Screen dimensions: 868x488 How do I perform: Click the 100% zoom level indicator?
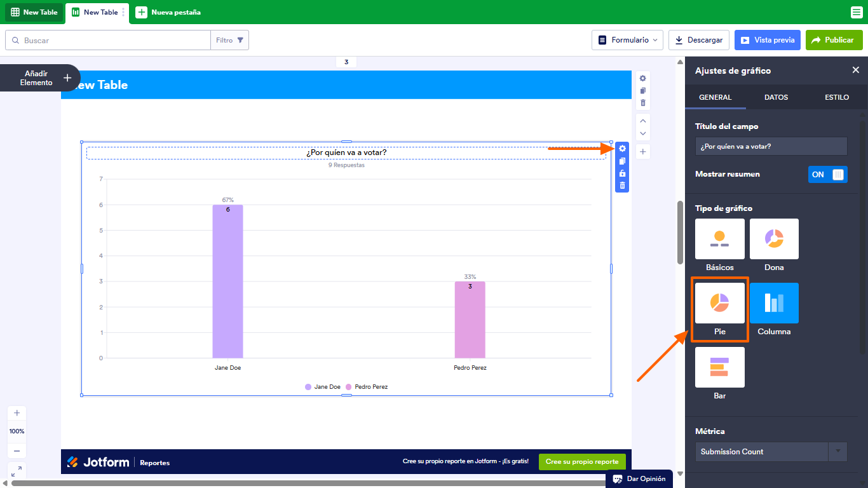(17, 431)
